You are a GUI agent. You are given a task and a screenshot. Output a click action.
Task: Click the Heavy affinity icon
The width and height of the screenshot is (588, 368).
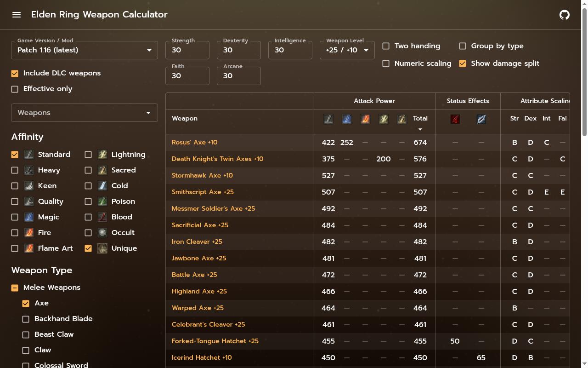[29, 170]
